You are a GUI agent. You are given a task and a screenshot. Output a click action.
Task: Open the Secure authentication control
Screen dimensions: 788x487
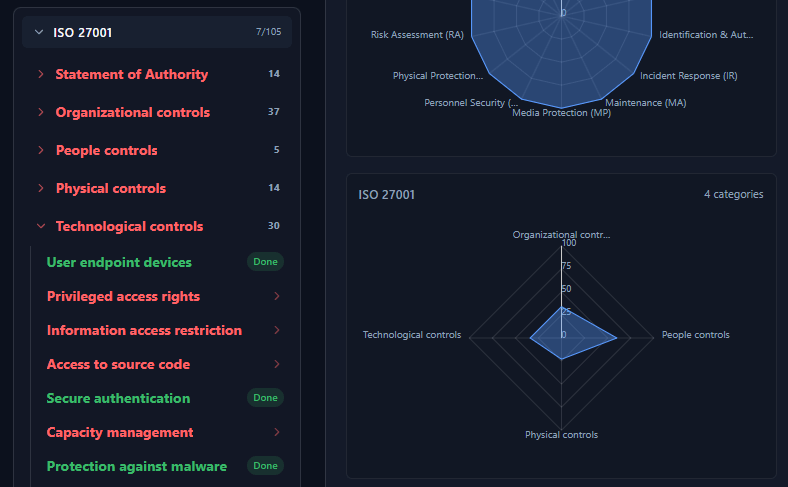click(x=118, y=399)
